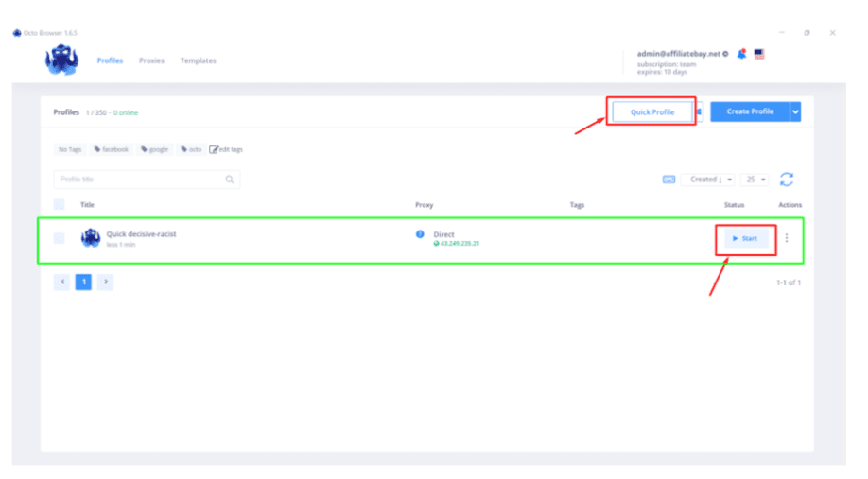868x479 pixels.
Task: Open the 25 per page dropdown
Action: pyautogui.click(x=756, y=180)
